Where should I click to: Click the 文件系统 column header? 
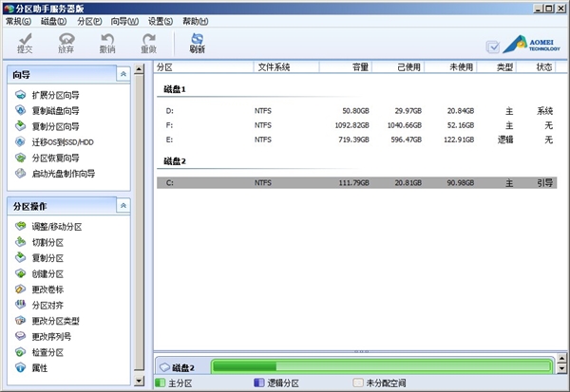coord(275,67)
